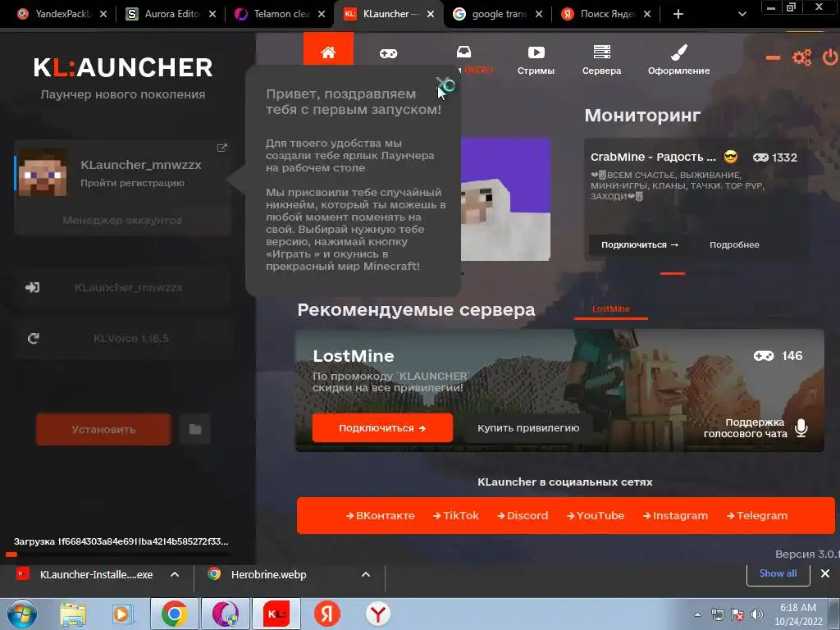Switch to Поиск Яндекс browser tab
This screenshot has height=630, width=840.
click(607, 14)
